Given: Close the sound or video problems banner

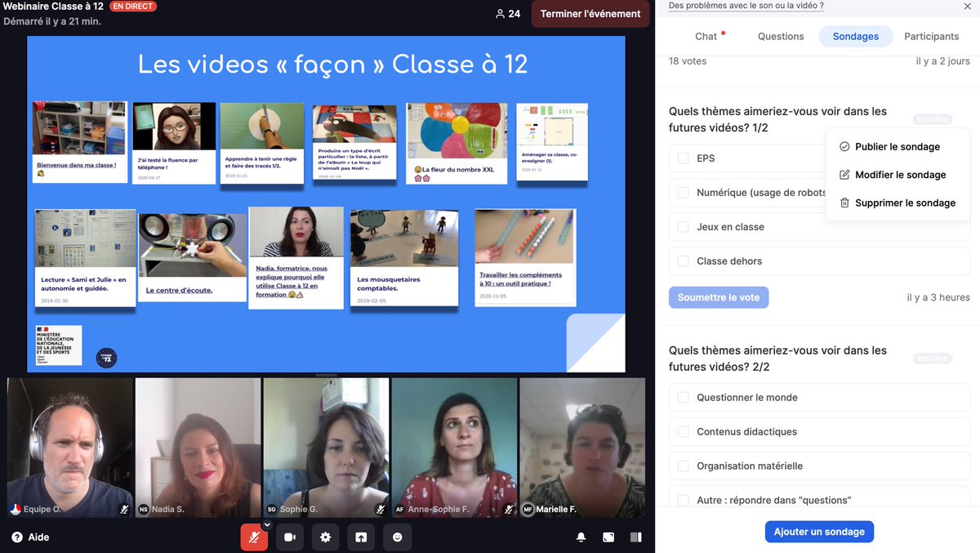Looking at the screenshot, I should (968, 6).
